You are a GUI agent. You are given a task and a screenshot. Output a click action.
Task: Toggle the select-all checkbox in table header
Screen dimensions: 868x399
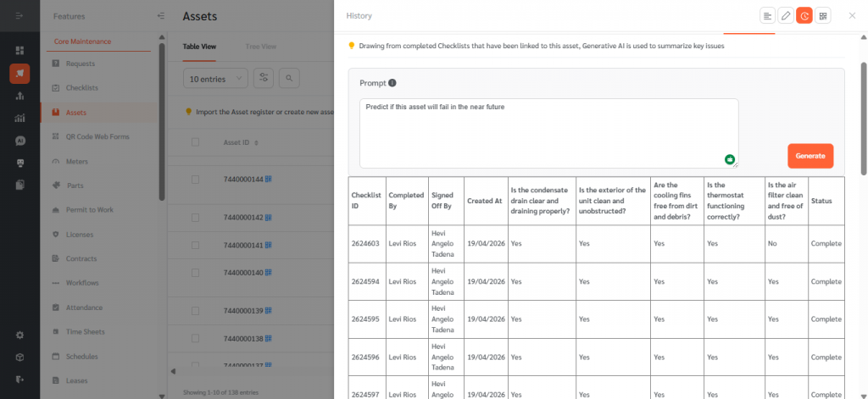196,142
